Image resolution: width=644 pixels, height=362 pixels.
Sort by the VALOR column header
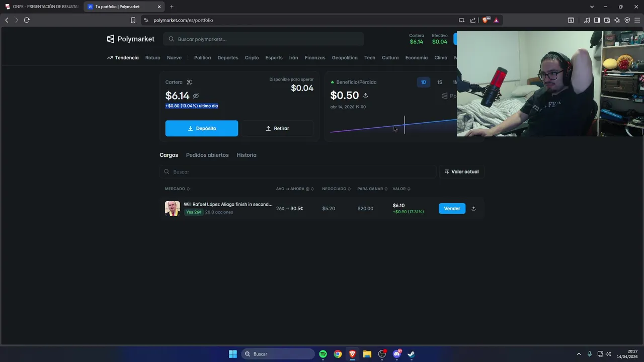coord(401,189)
